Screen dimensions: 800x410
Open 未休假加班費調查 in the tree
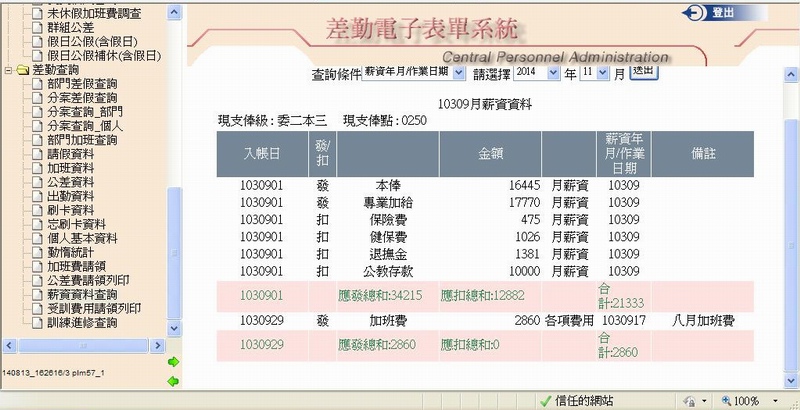94,13
